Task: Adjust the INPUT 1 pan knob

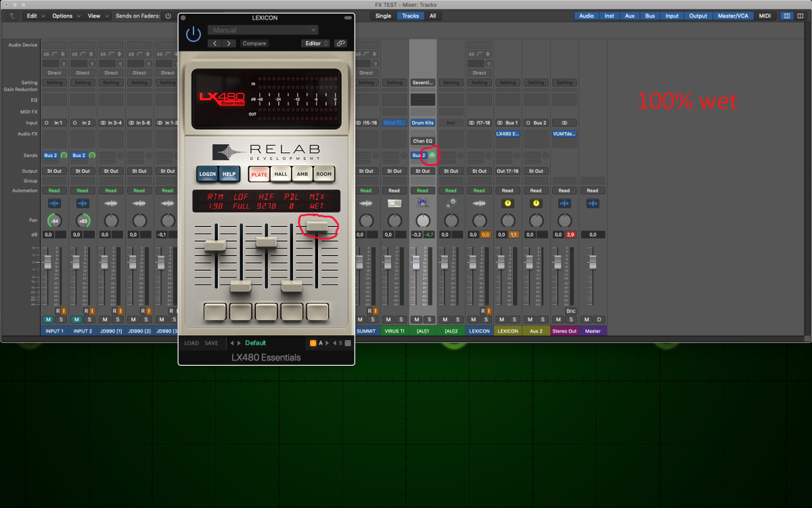Action: tap(54, 221)
